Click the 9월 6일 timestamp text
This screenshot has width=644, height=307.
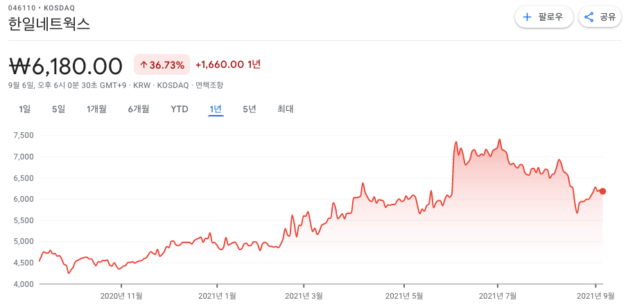tap(67, 85)
